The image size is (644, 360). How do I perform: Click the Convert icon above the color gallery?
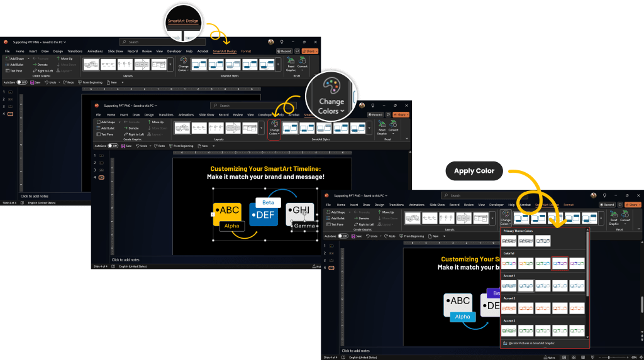pyautogui.click(x=625, y=219)
